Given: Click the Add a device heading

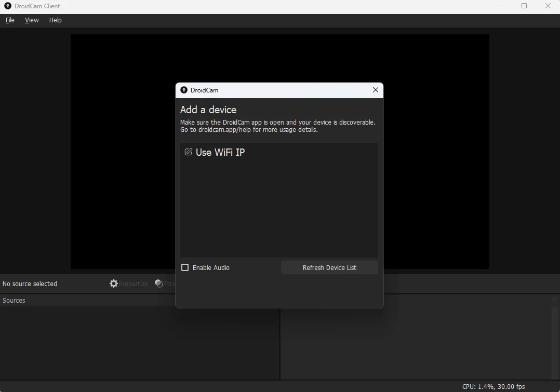Looking at the screenshot, I should 208,110.
